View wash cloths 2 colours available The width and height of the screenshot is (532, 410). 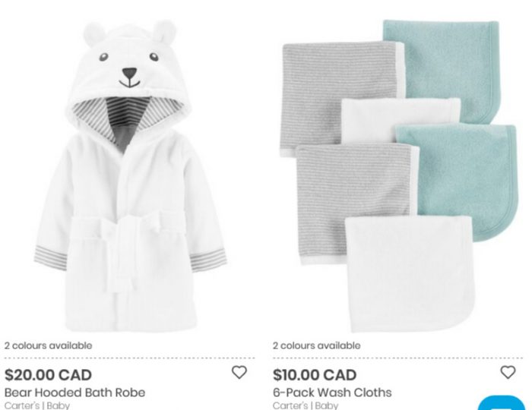(317, 345)
